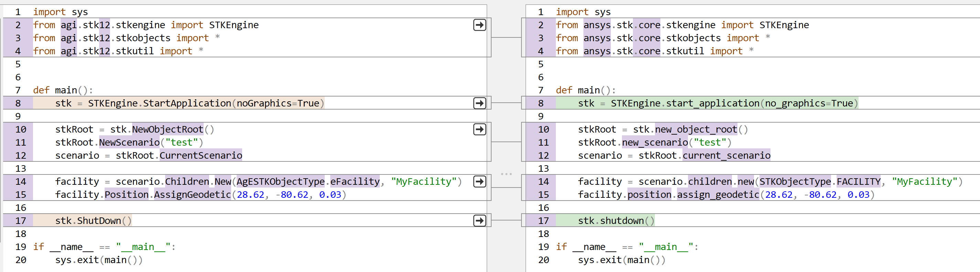Click 'stkutil' in right pane line 4
Viewport: 980px width, 272px height.
tap(685, 51)
